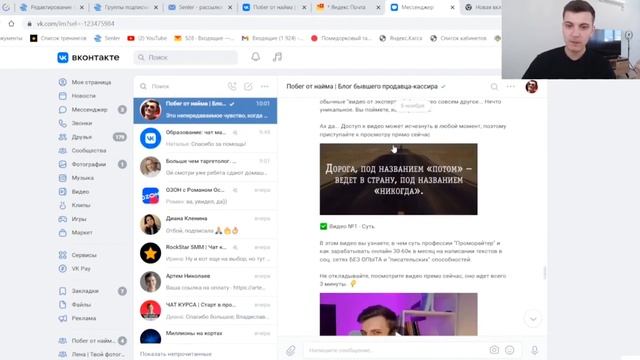The height and width of the screenshot is (360, 640).
Task: Switch to the Побег от найма browser tab
Action: click(273, 7)
